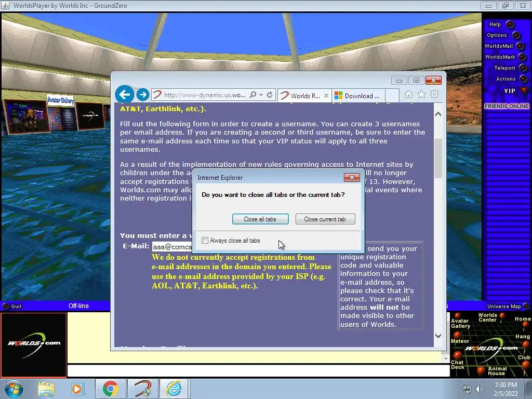Open WorldsMark from the sidebar
Viewport: 532px width, 399px height.
pos(505,57)
